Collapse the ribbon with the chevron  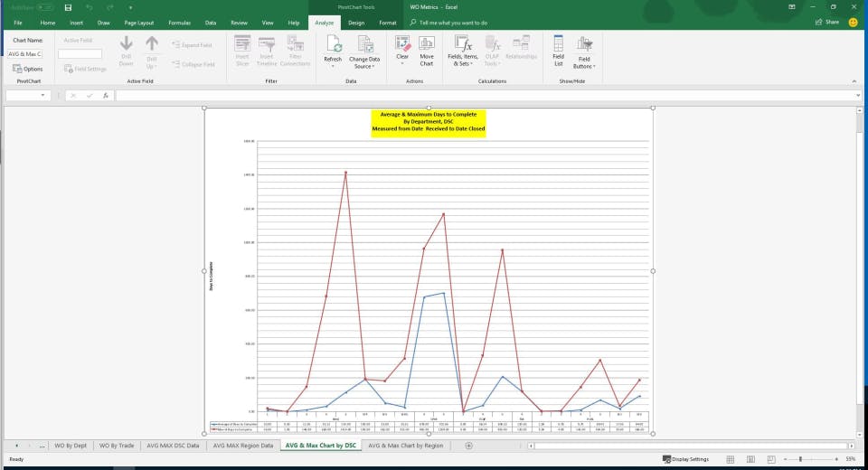[854, 81]
